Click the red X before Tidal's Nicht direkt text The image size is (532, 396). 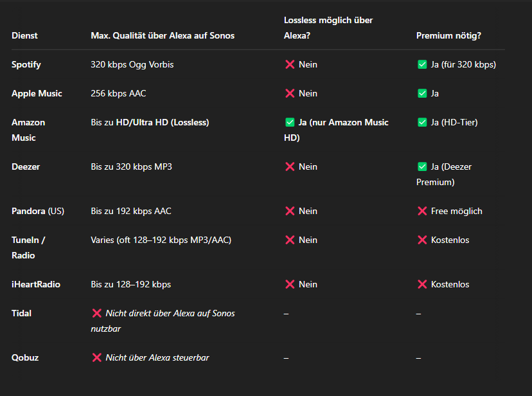click(x=96, y=313)
